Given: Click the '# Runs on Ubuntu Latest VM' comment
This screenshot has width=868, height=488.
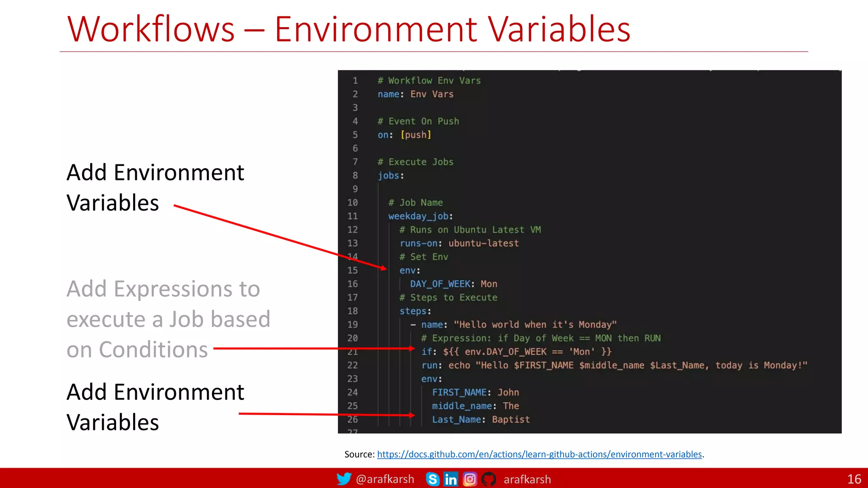Looking at the screenshot, I should 470,230.
